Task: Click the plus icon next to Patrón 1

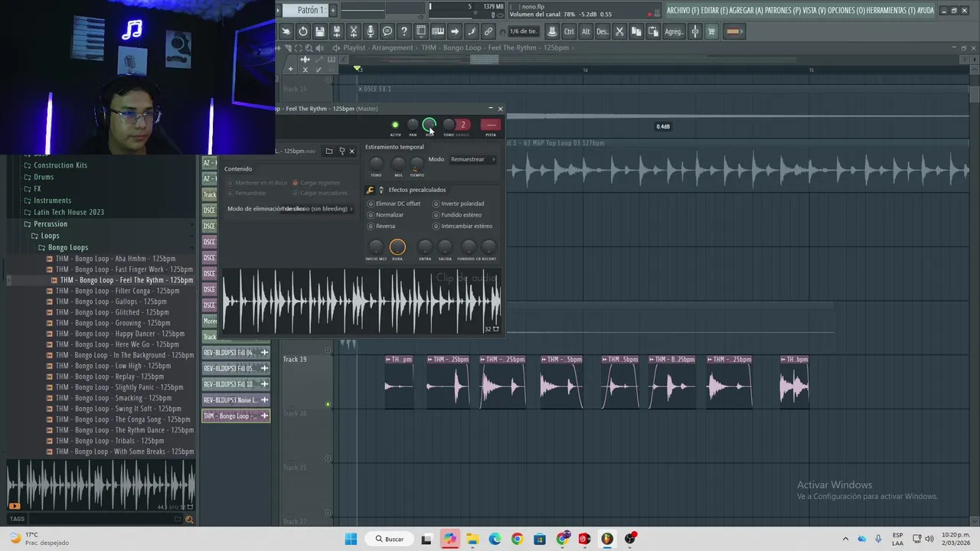Action: pos(333,10)
